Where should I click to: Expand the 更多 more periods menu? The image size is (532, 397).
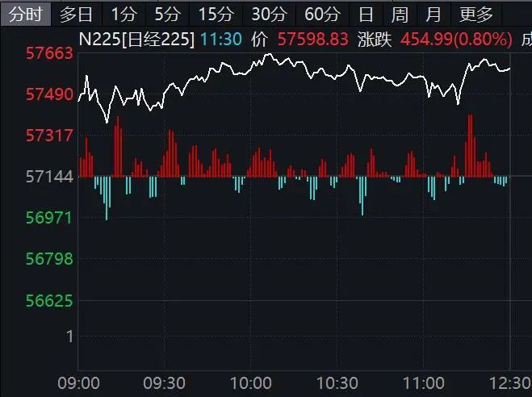(x=476, y=14)
